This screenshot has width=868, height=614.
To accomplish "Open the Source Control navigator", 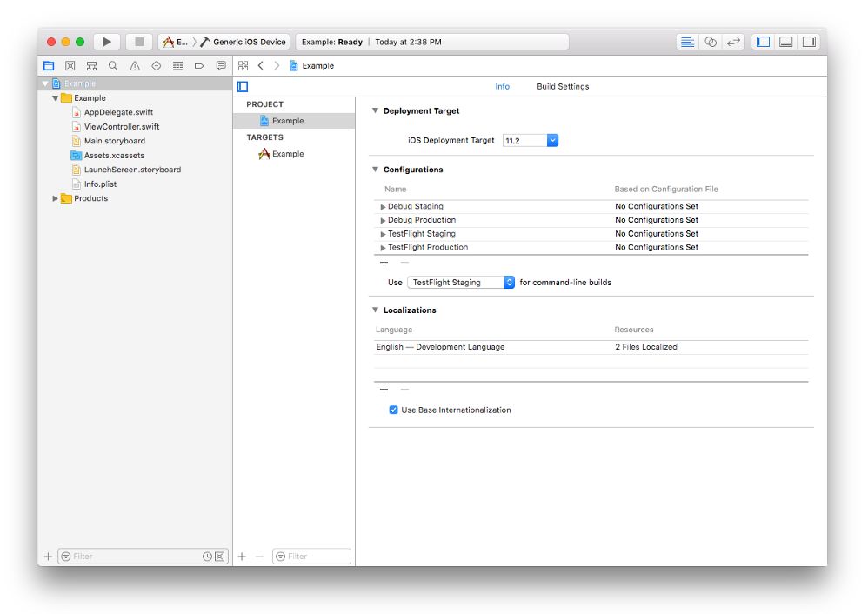I will coord(70,66).
